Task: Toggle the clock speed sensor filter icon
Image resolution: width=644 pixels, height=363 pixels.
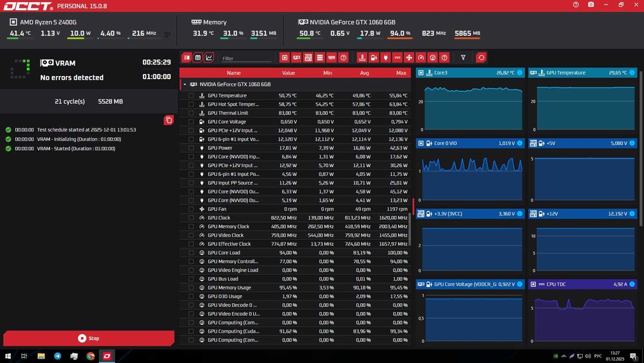Action: tap(421, 57)
